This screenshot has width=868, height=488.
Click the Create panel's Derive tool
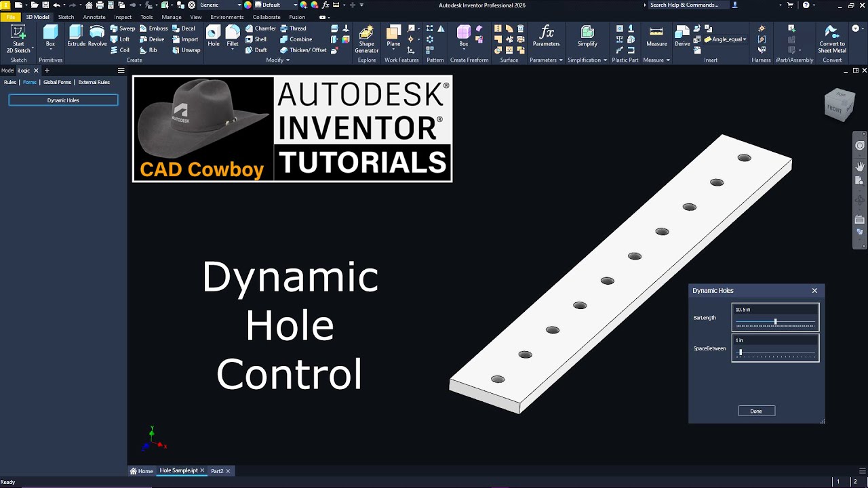tap(151, 39)
